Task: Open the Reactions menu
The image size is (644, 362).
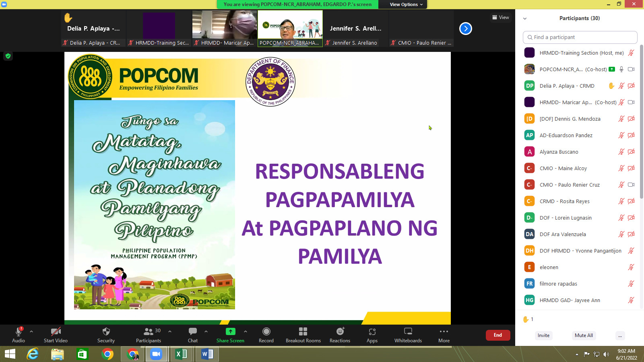Action: [340, 335]
